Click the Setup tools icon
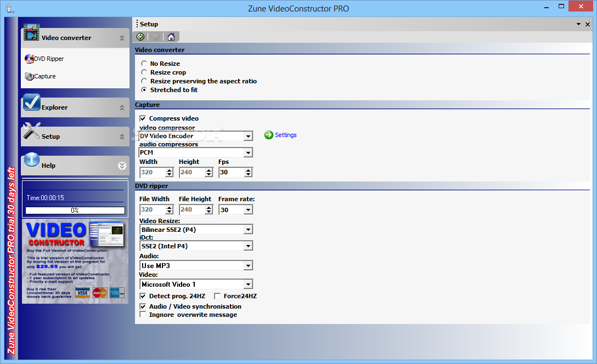 [31, 131]
